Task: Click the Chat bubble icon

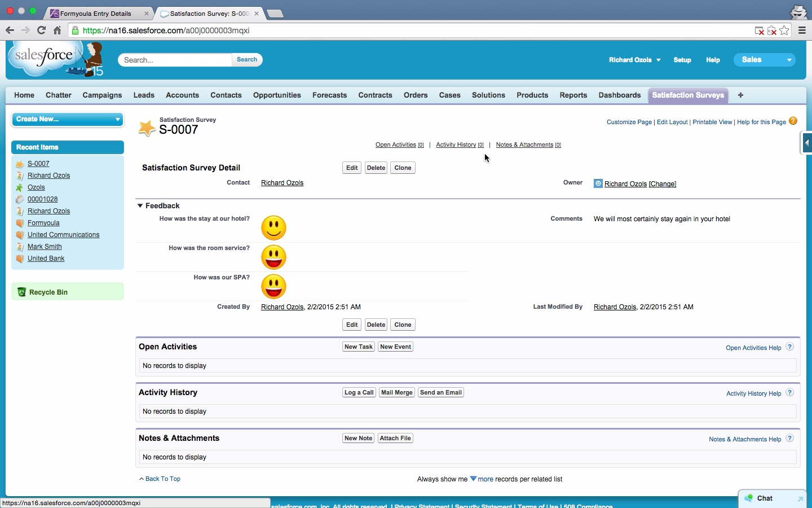Action: point(749,498)
